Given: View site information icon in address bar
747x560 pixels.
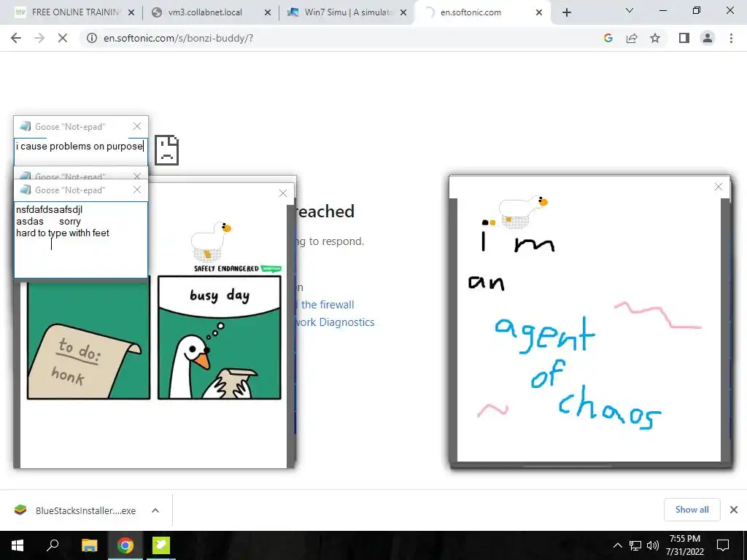Looking at the screenshot, I should [91, 38].
